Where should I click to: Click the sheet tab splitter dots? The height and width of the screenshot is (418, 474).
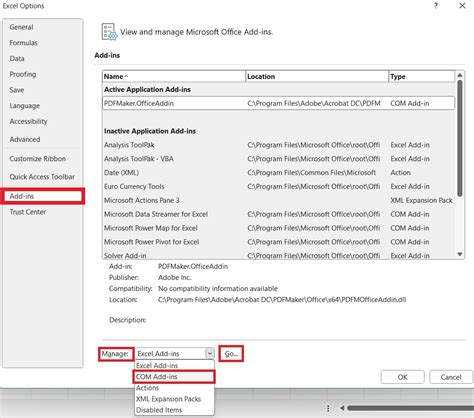click(328, 408)
